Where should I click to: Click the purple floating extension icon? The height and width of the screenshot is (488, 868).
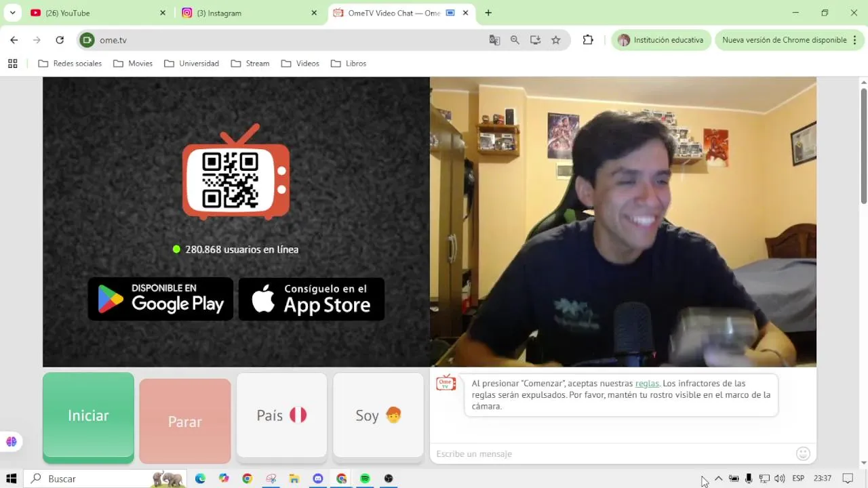point(12,442)
